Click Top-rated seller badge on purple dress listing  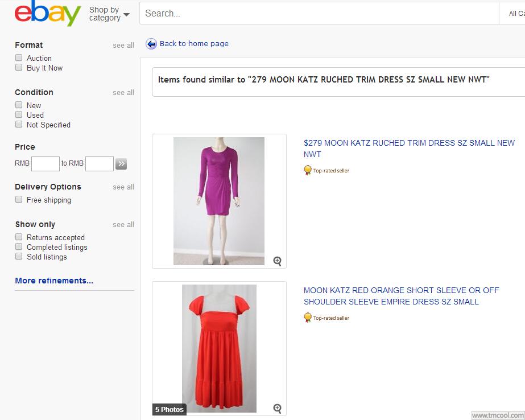tap(326, 171)
